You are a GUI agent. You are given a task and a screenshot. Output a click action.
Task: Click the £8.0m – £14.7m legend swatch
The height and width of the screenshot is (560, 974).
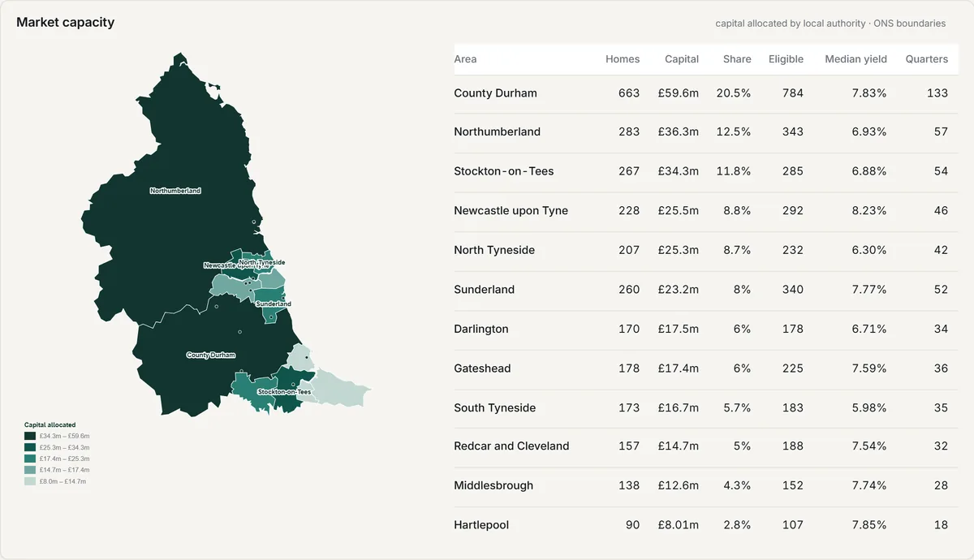click(30, 481)
